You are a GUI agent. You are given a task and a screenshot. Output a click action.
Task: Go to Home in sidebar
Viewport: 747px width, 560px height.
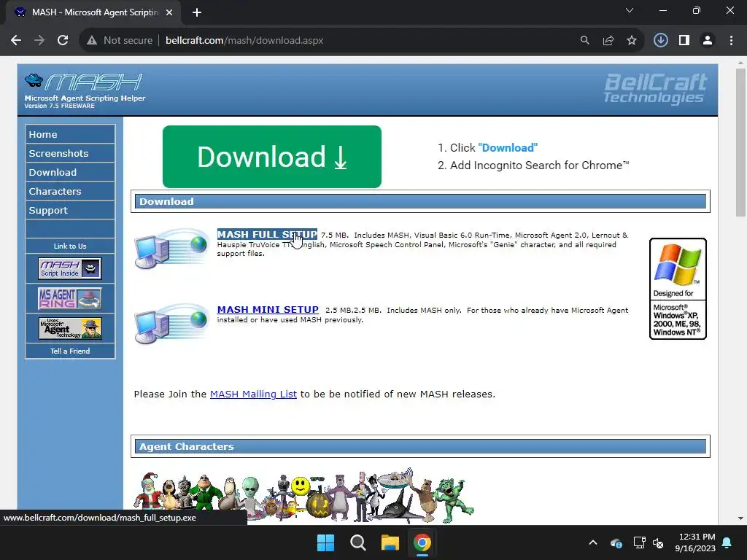pyautogui.click(x=70, y=134)
